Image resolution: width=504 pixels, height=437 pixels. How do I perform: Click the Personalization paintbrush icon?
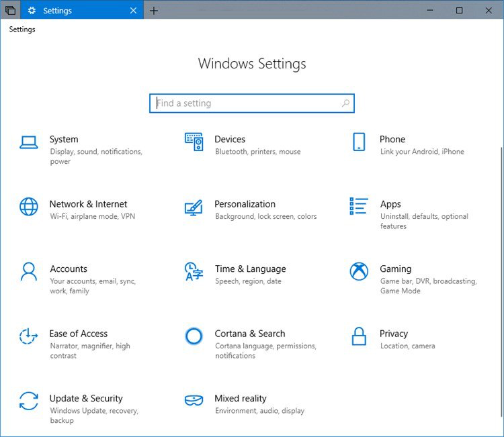194,207
